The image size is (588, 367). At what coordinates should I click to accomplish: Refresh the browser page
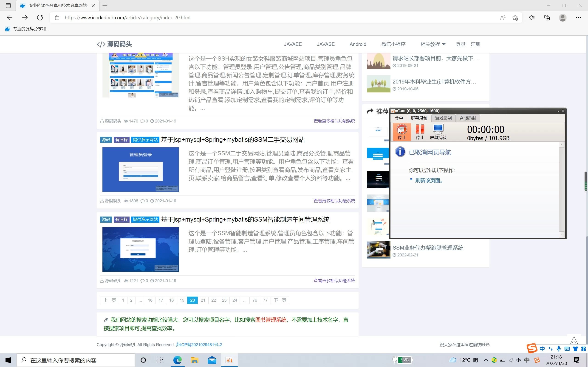(40, 17)
